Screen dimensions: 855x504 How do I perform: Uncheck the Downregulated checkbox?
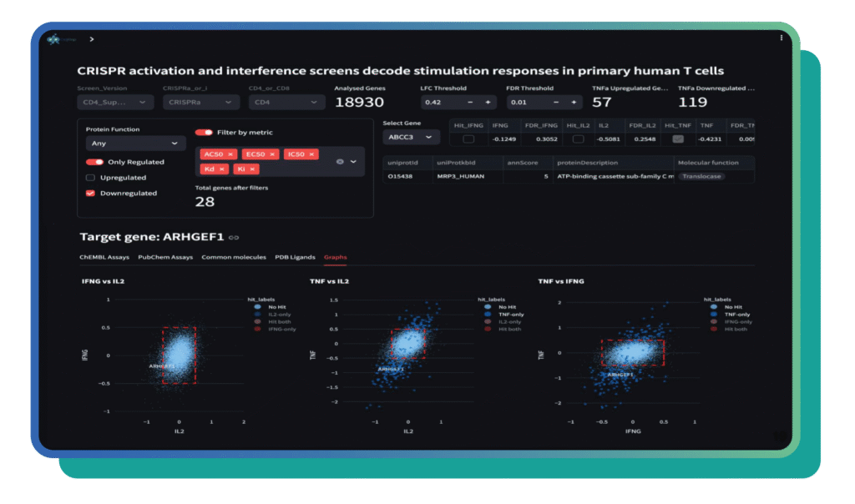point(90,194)
